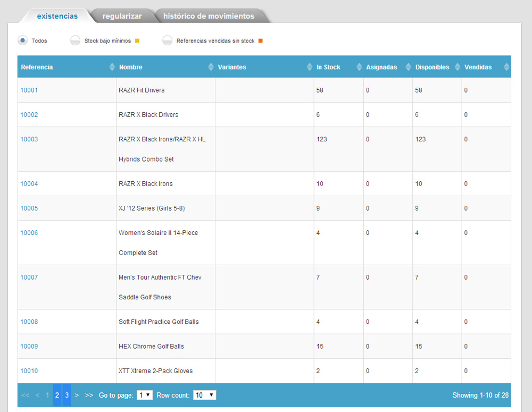This screenshot has height=412, width=532.
Task: Open reference 10001 link
Action: click(29, 90)
